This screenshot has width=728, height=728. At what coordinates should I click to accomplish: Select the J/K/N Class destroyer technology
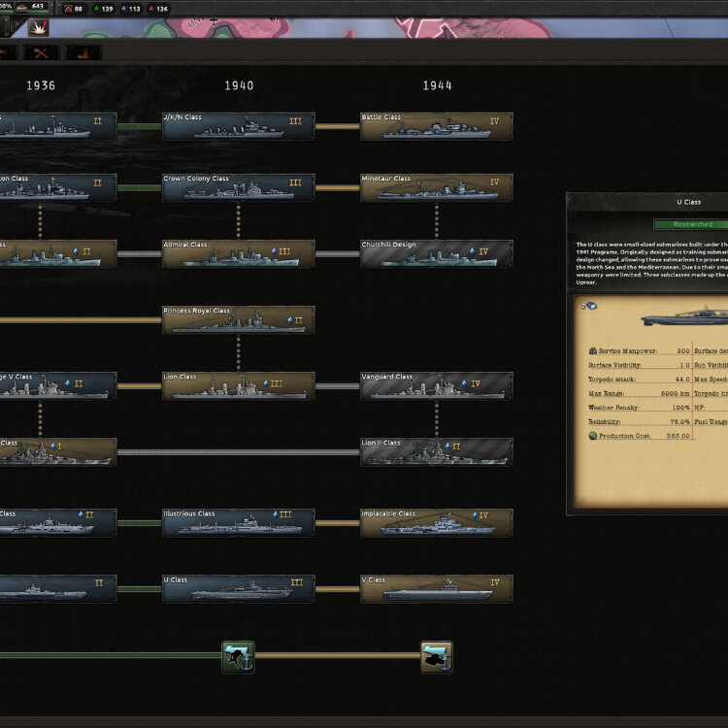[238, 126]
